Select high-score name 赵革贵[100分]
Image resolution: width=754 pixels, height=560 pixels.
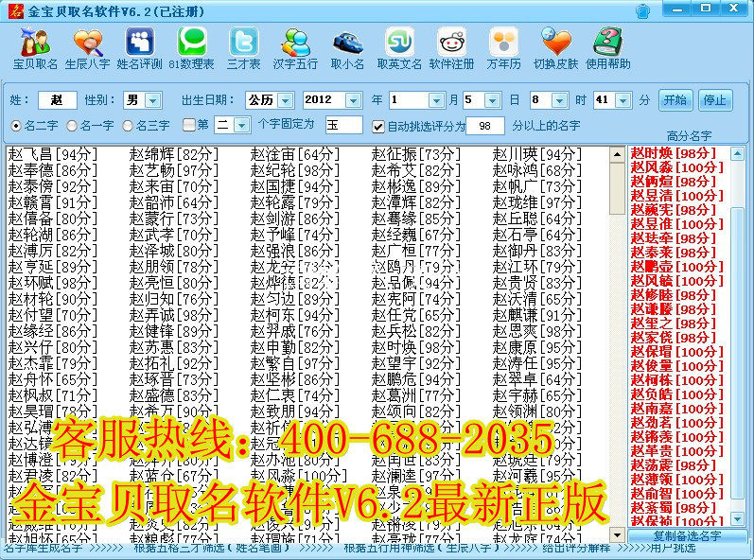[x=677, y=451]
